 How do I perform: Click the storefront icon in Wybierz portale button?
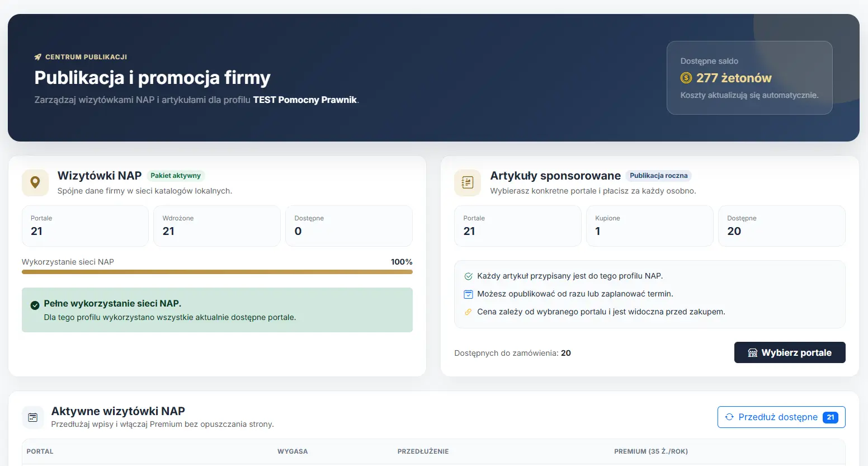click(x=753, y=352)
